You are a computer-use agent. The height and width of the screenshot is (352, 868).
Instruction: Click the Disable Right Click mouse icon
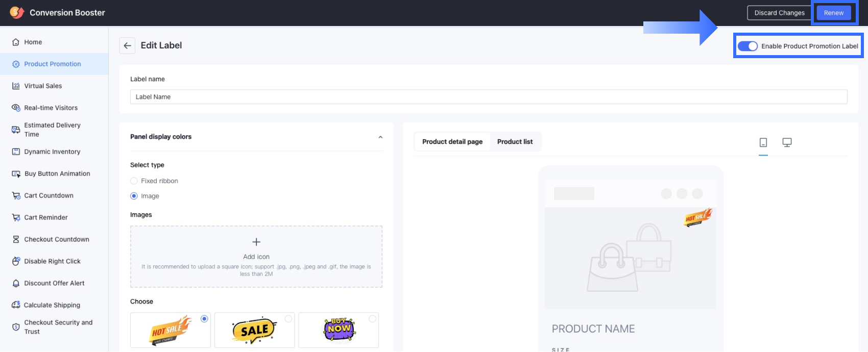pos(16,261)
